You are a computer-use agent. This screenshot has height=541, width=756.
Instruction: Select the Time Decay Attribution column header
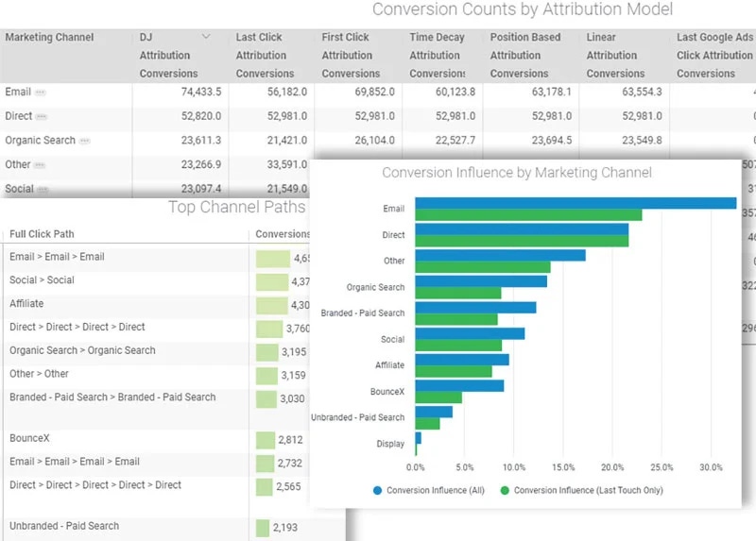click(438, 56)
